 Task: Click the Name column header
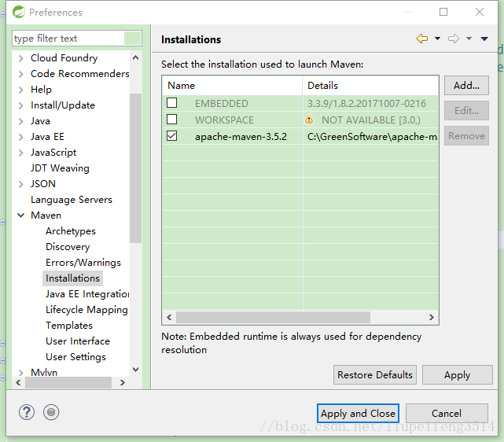232,86
